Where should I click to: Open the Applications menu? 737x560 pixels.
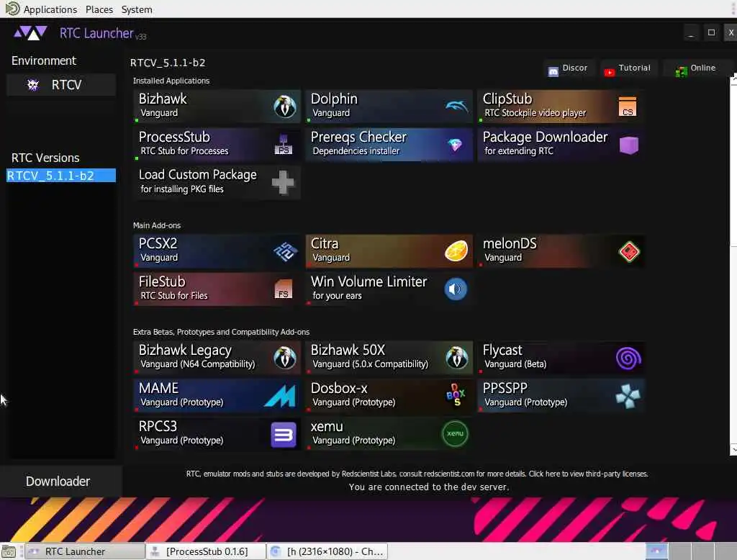click(x=50, y=9)
